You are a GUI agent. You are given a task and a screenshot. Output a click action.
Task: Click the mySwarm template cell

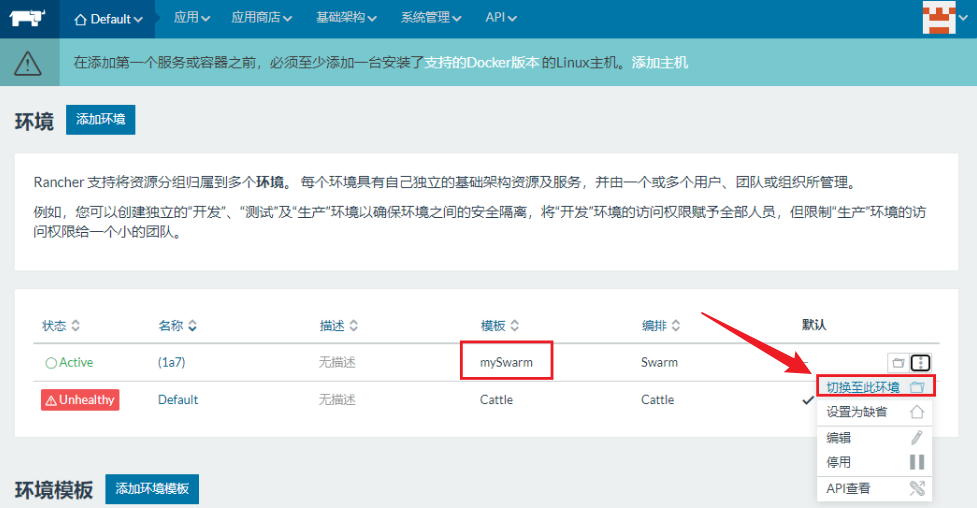(506, 363)
